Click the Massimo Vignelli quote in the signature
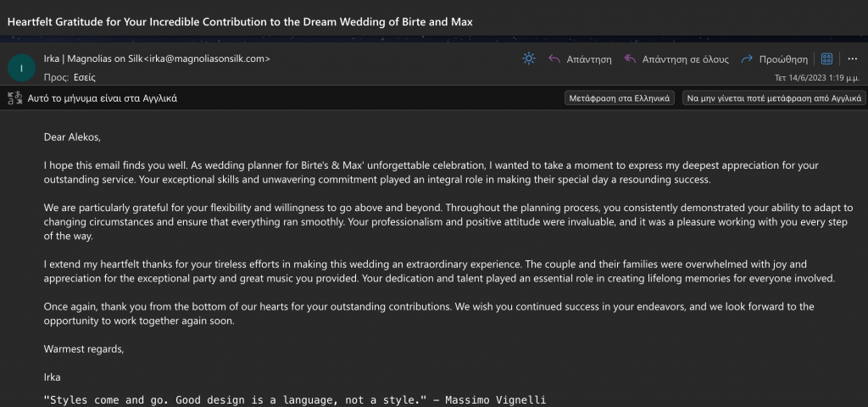The image size is (868, 407). 295,400
